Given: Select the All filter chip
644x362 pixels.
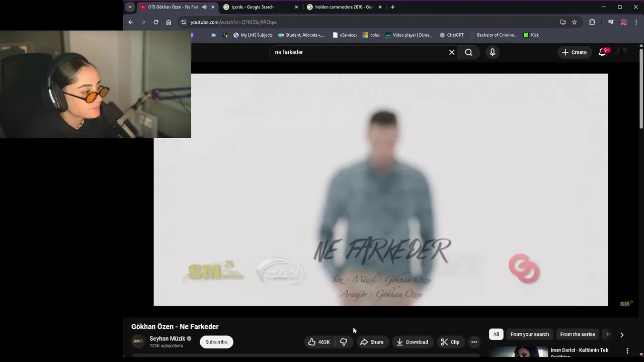Looking at the screenshot, I should click(496, 334).
